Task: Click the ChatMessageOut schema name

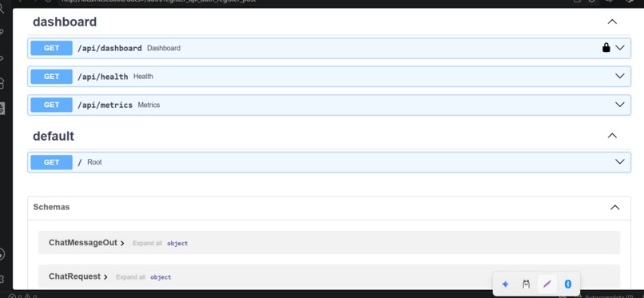Action: tap(83, 243)
